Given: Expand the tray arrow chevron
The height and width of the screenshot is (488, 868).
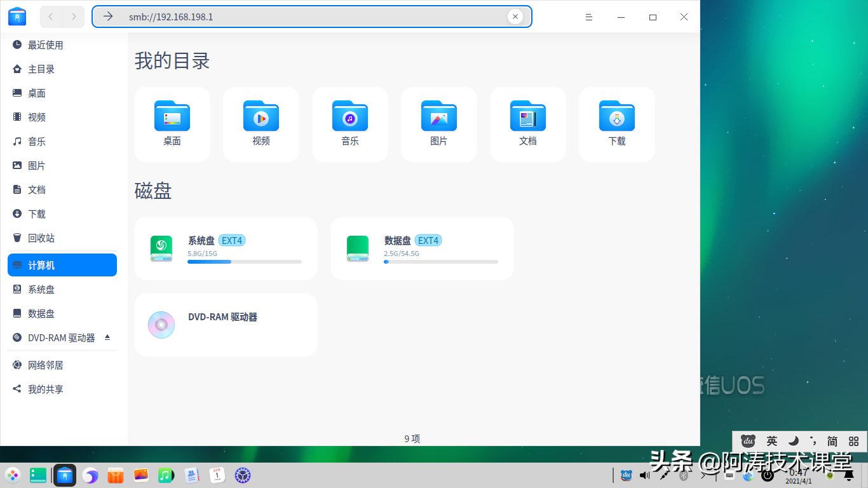Looking at the screenshot, I should point(703,475).
